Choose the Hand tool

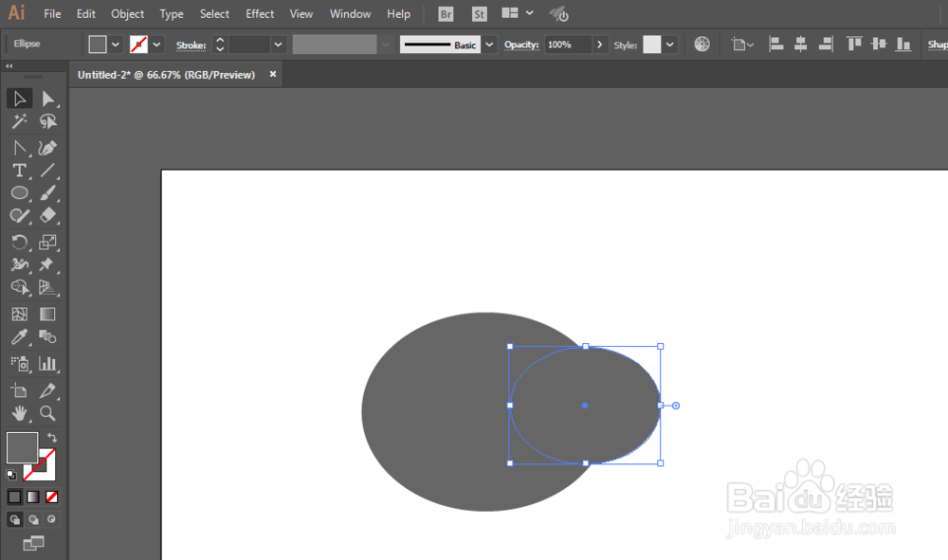pyautogui.click(x=19, y=413)
